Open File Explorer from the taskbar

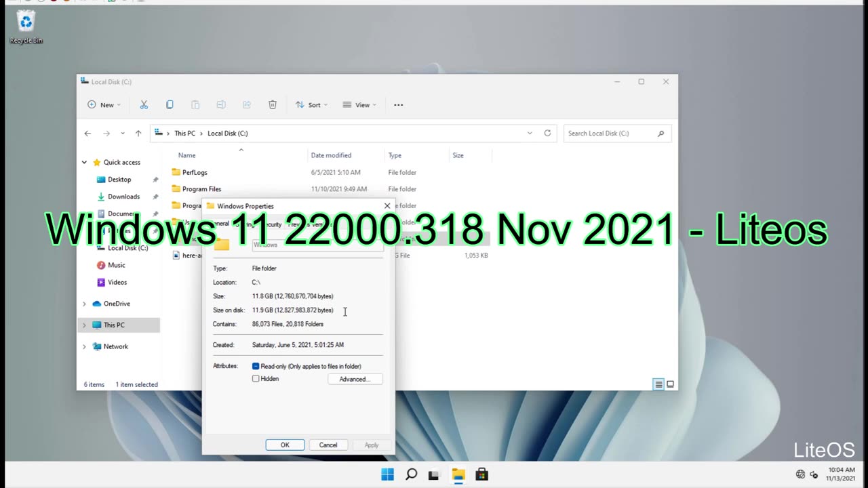pyautogui.click(x=458, y=474)
